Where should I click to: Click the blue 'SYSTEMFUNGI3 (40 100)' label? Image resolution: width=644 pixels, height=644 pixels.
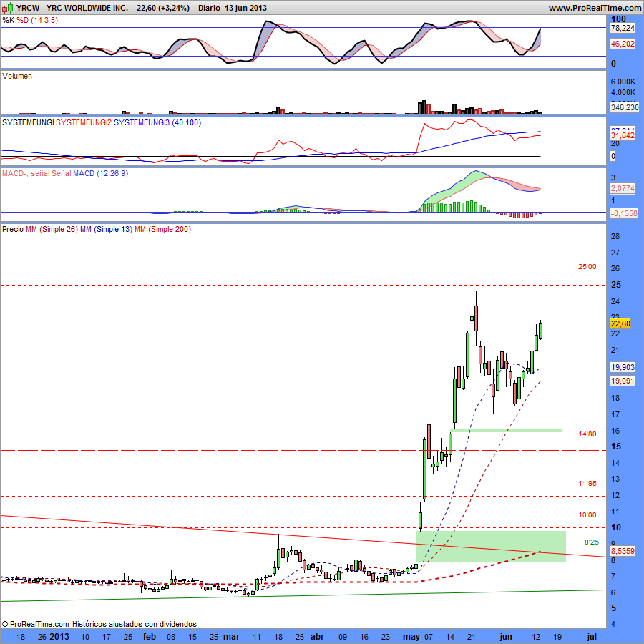coord(157,122)
